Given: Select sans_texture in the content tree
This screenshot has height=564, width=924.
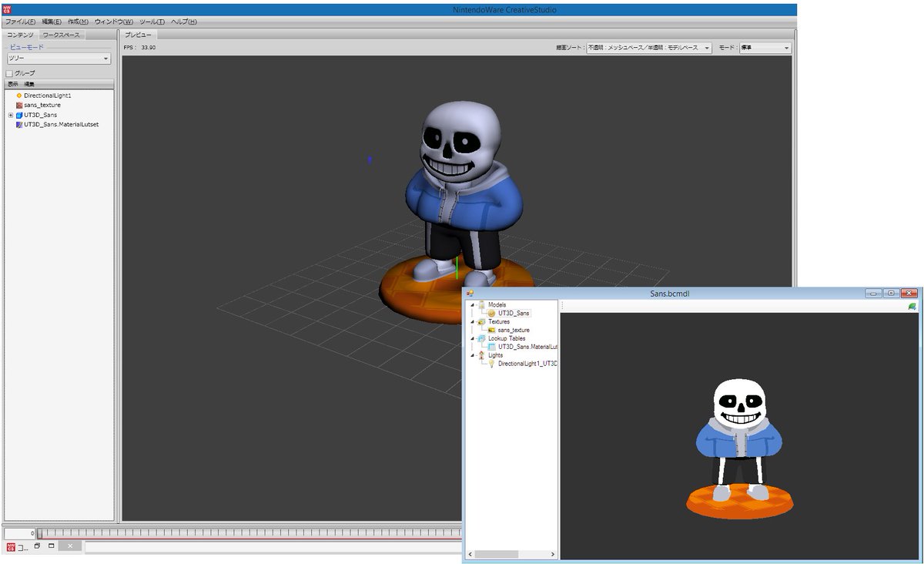Looking at the screenshot, I should point(42,105).
